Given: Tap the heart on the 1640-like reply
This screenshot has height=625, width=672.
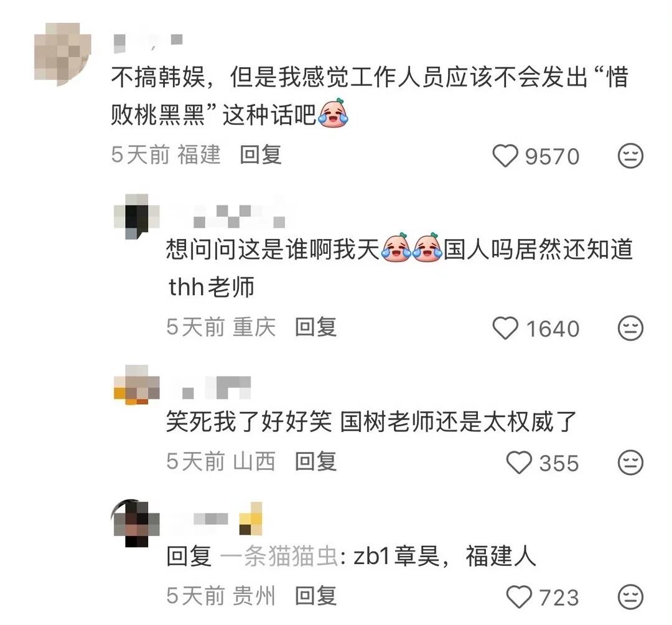Looking at the screenshot, I should tap(505, 328).
